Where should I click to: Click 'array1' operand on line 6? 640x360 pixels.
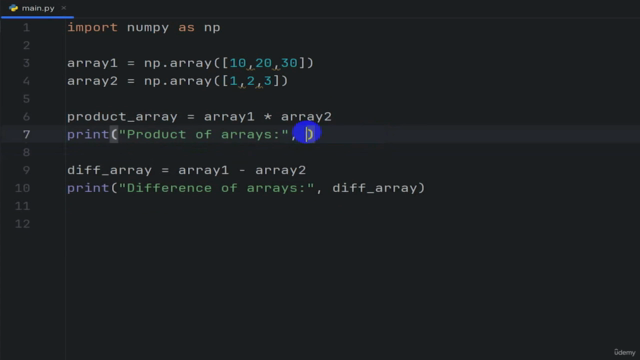[x=229, y=117]
